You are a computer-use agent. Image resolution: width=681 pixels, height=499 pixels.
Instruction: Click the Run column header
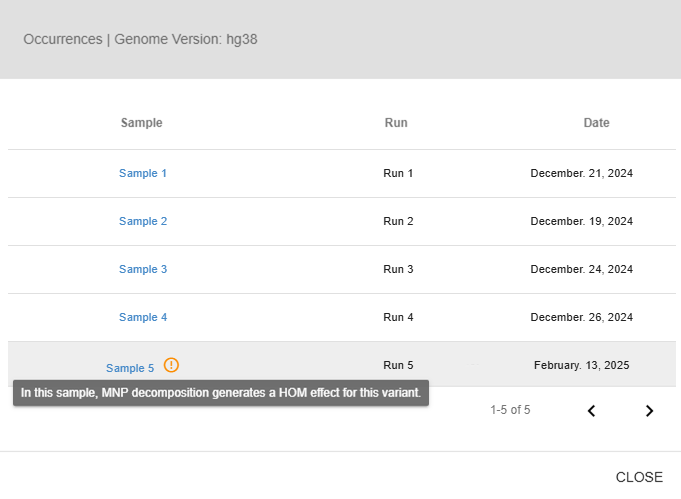(396, 123)
